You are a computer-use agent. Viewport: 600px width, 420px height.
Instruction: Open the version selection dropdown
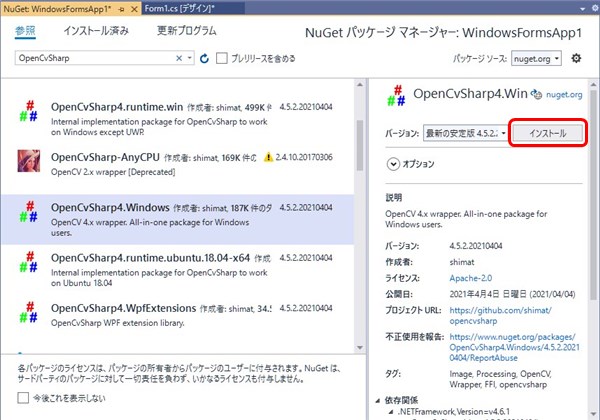tap(466, 133)
